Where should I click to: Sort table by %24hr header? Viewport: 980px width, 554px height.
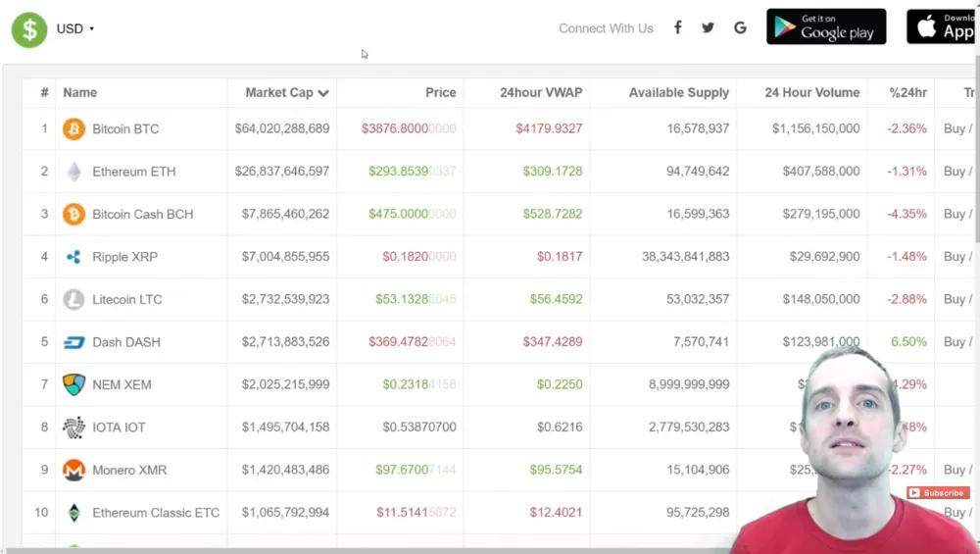pyautogui.click(x=907, y=92)
